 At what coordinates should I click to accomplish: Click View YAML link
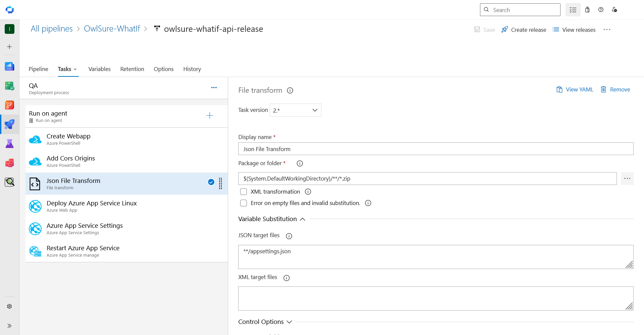coord(575,89)
